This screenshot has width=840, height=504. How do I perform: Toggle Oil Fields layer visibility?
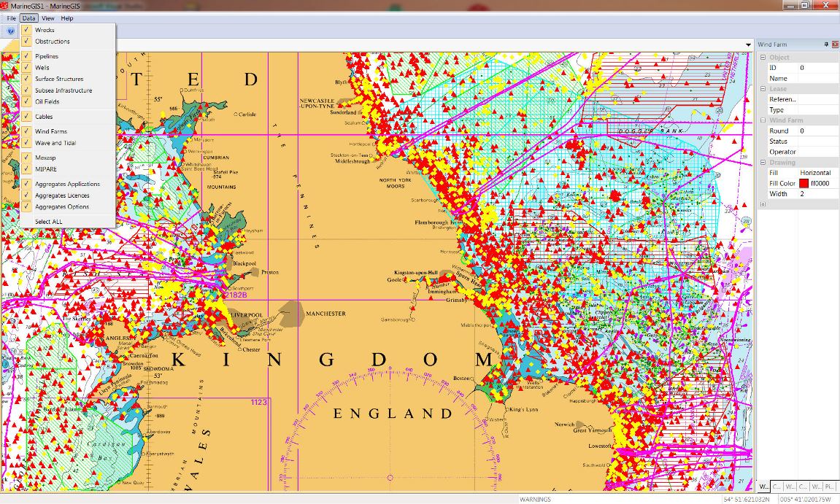(x=26, y=101)
